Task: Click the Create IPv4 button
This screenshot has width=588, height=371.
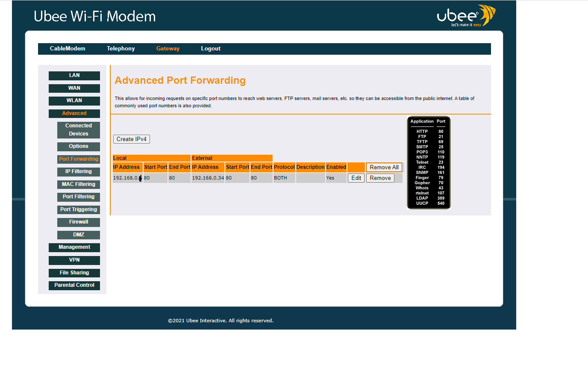Action: (x=132, y=139)
